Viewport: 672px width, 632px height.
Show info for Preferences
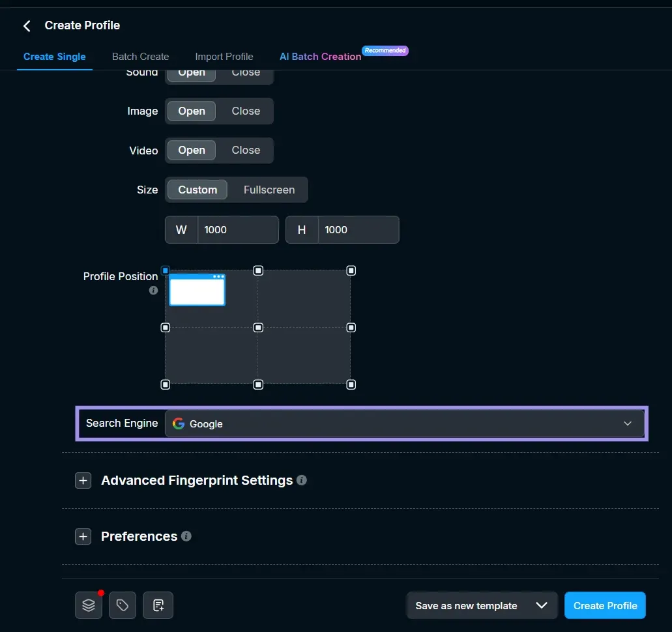(186, 536)
